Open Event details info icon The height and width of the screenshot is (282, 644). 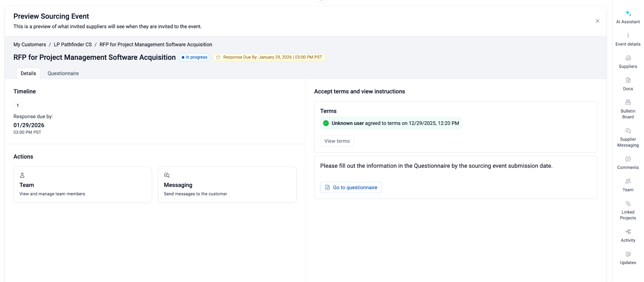[628, 36]
